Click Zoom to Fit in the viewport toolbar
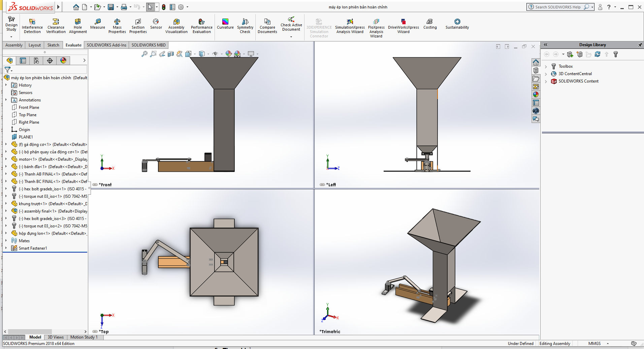The width and height of the screenshot is (644, 349). [144, 54]
